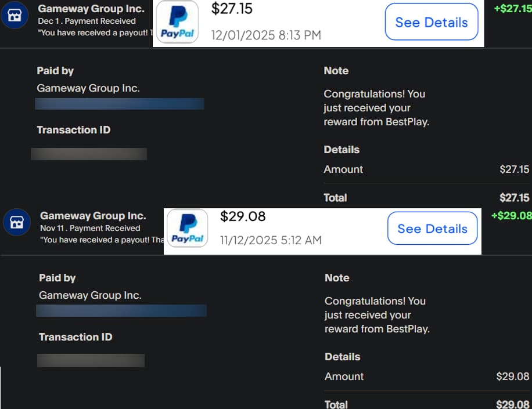Open See Details for the $27.15 payout
This screenshot has width=532, height=409.
[x=431, y=22]
